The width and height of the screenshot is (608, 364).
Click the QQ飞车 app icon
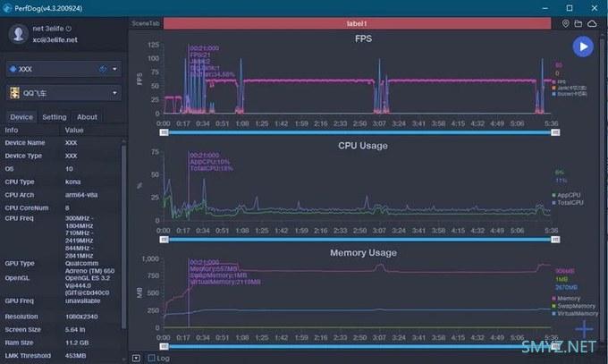tap(14, 93)
